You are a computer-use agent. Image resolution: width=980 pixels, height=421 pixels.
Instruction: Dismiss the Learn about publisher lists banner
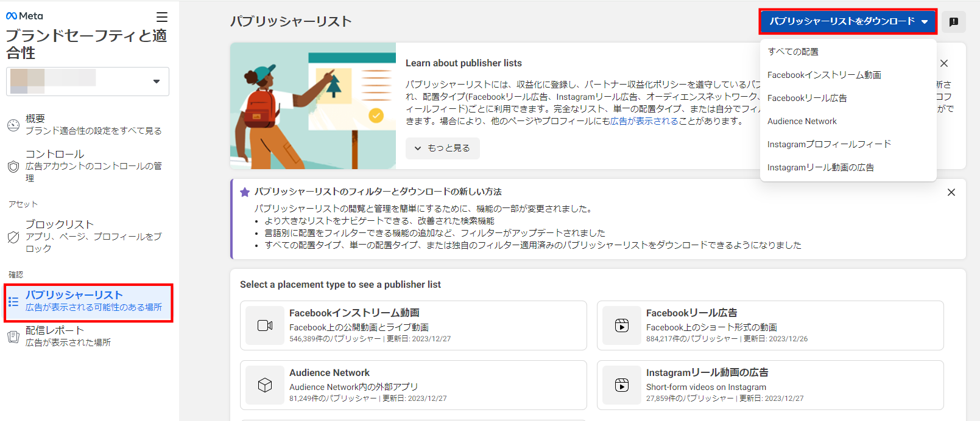point(943,63)
